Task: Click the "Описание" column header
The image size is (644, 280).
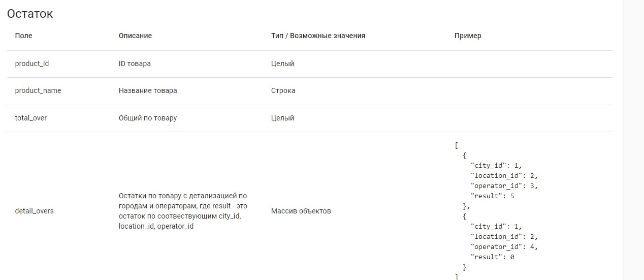Action: coord(135,36)
